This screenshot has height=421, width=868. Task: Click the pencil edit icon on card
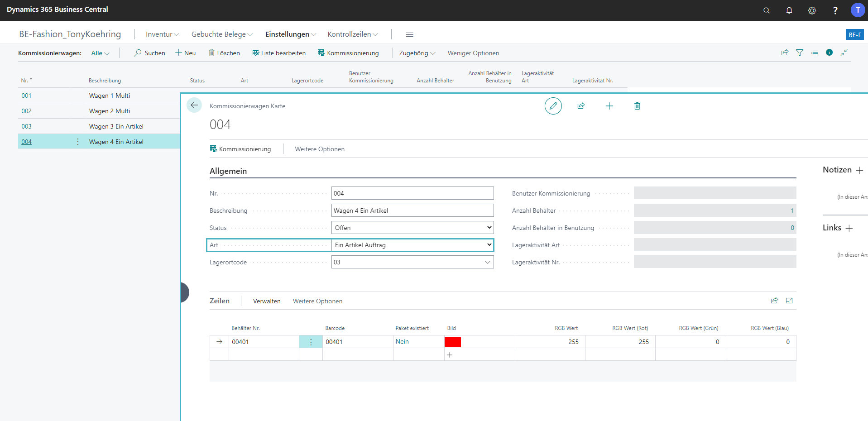pyautogui.click(x=553, y=106)
